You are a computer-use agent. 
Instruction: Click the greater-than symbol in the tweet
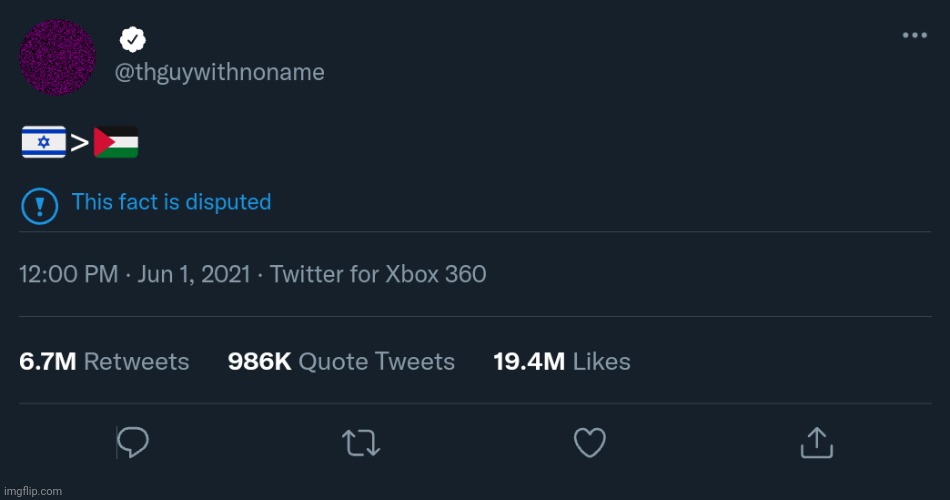pos(80,144)
